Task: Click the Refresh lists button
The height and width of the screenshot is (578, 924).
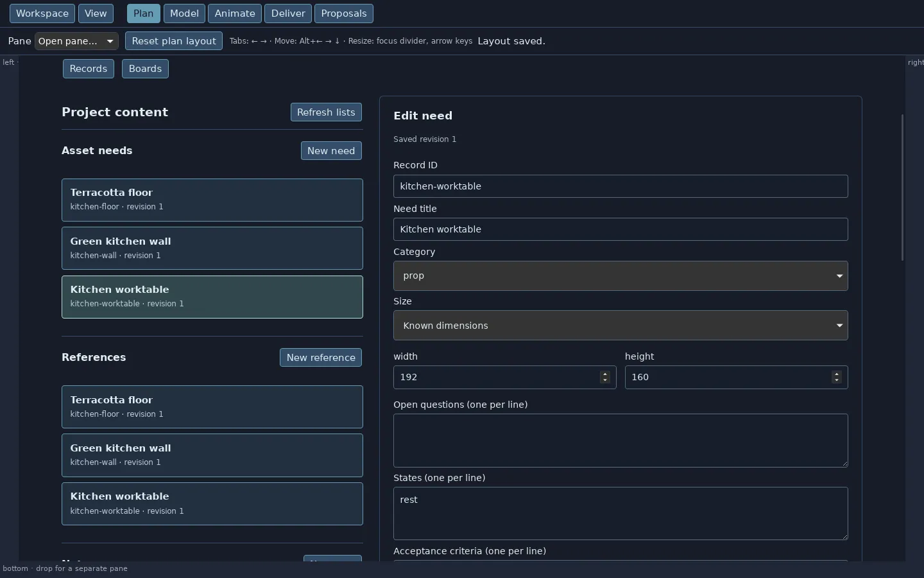Action: click(x=326, y=112)
